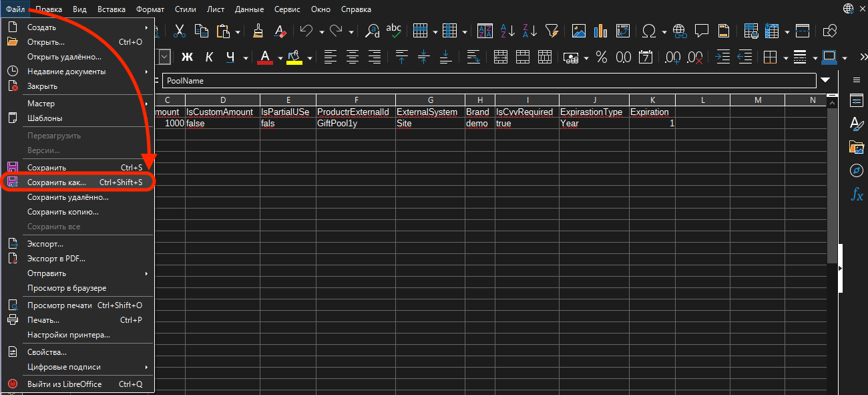Click Sort Descending icon
Image resolution: width=868 pixels, height=395 pixels.
click(529, 31)
